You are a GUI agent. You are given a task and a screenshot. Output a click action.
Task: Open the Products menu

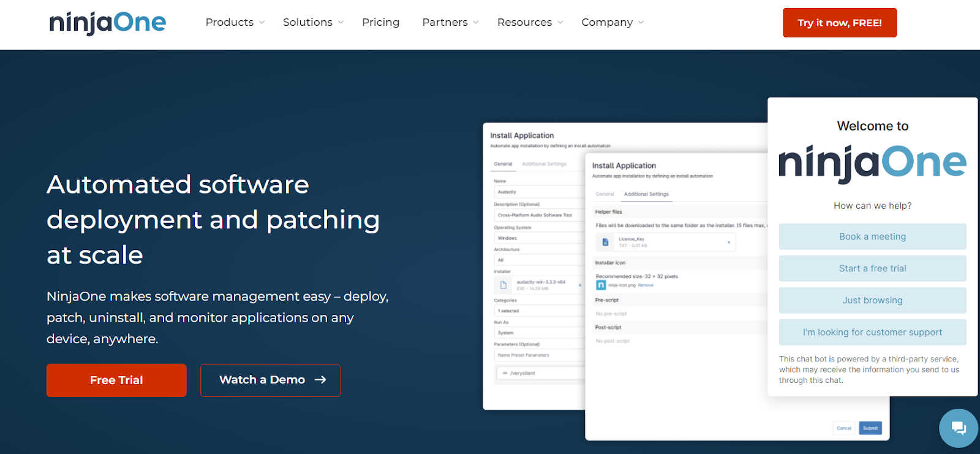[x=230, y=23]
